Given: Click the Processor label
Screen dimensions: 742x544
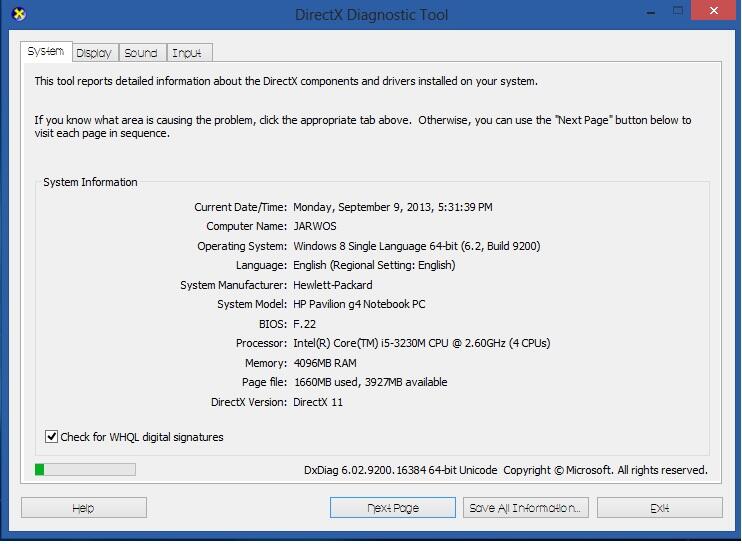Looking at the screenshot, I should pyautogui.click(x=261, y=343).
